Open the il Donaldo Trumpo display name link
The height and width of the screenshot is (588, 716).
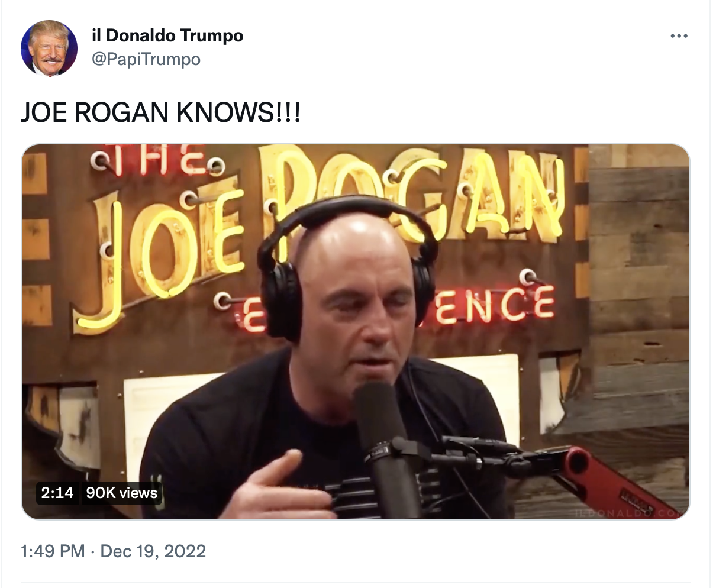(x=167, y=35)
